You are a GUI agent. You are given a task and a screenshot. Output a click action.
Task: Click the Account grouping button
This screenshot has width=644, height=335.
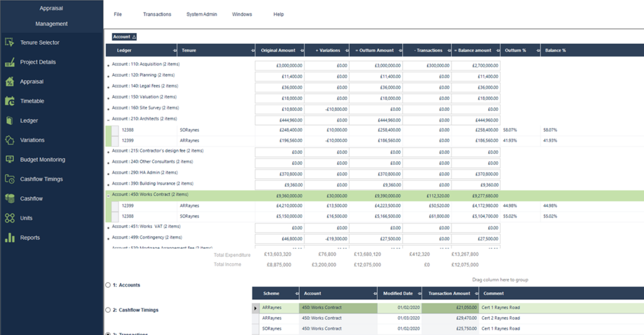coord(124,37)
